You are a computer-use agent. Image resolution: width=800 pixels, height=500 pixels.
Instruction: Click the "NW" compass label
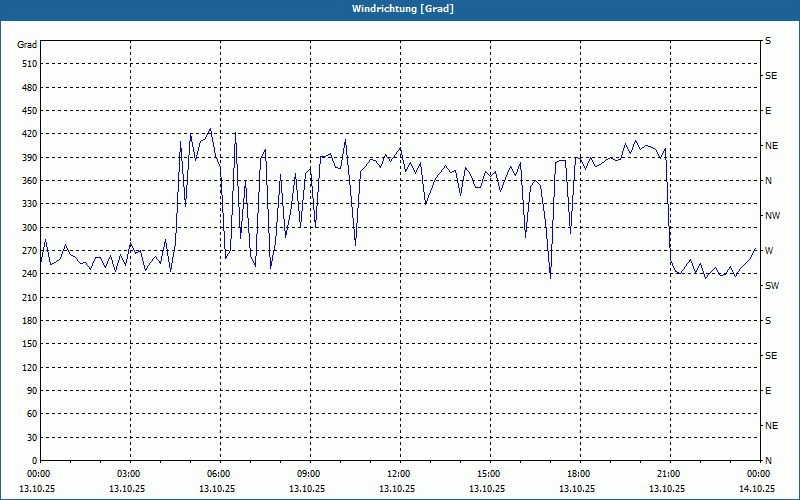click(x=772, y=216)
